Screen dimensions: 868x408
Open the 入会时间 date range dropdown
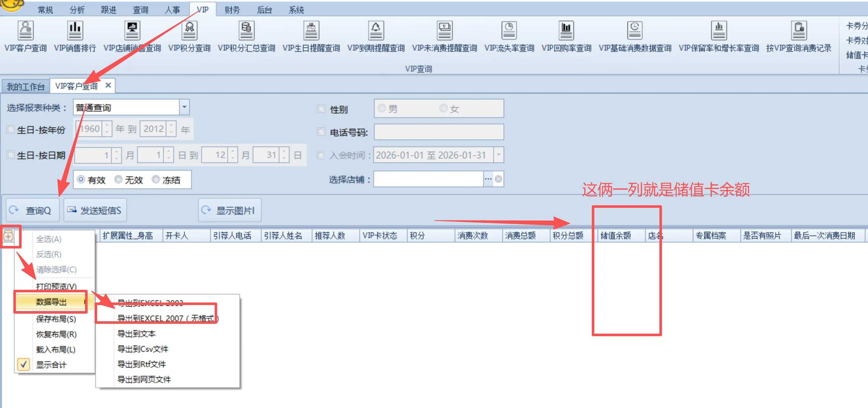[x=498, y=155]
